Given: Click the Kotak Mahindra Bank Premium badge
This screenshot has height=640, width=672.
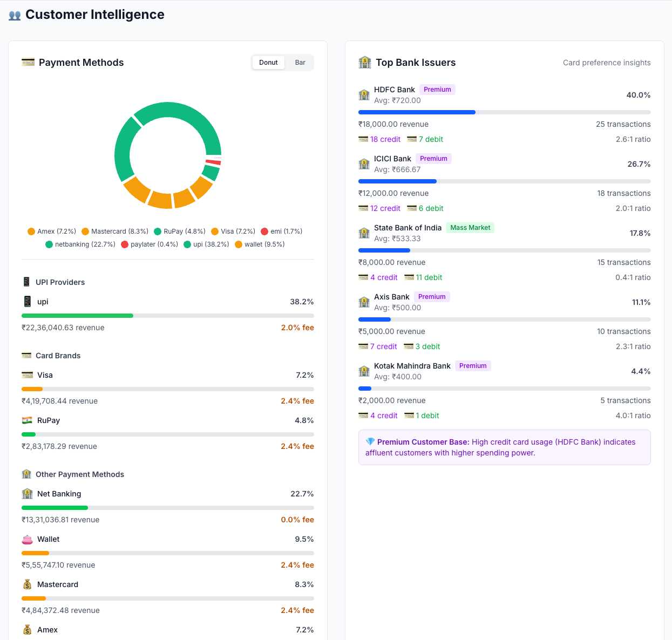Looking at the screenshot, I should pos(473,366).
